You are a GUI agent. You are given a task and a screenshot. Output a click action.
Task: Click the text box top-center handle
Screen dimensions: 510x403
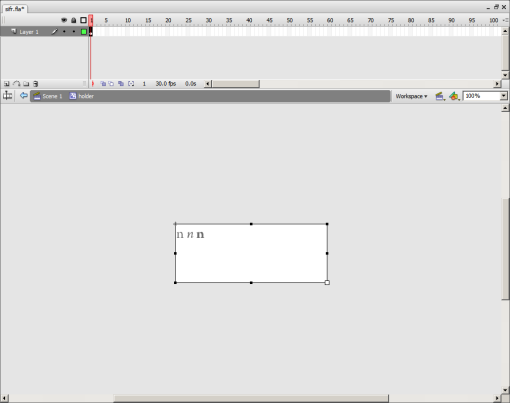[251, 224]
